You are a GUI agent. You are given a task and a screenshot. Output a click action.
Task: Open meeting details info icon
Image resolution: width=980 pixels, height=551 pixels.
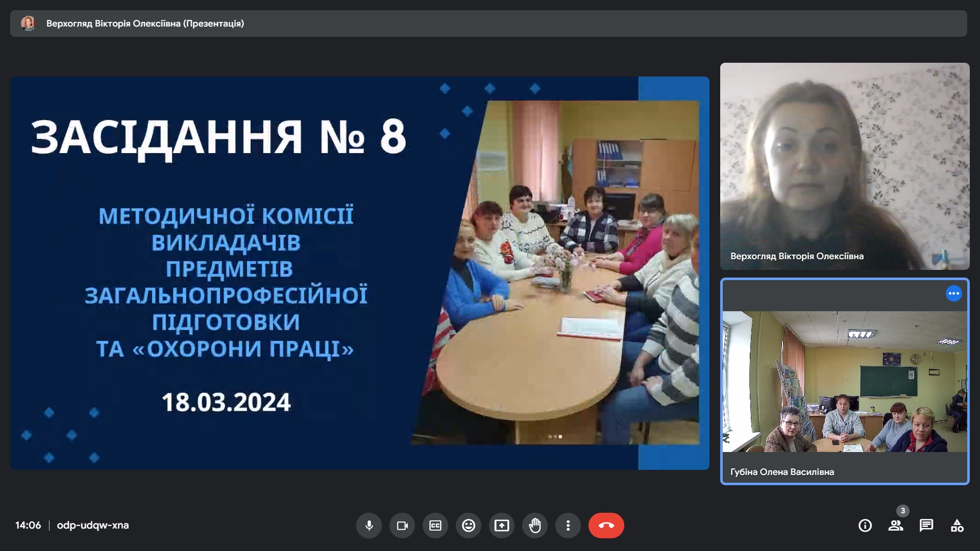[865, 525]
